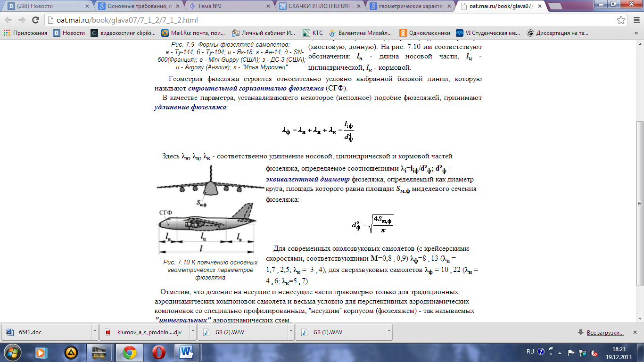Open downloaded GB (2).WAV file
The image size is (644, 362).
[x=242, y=332]
